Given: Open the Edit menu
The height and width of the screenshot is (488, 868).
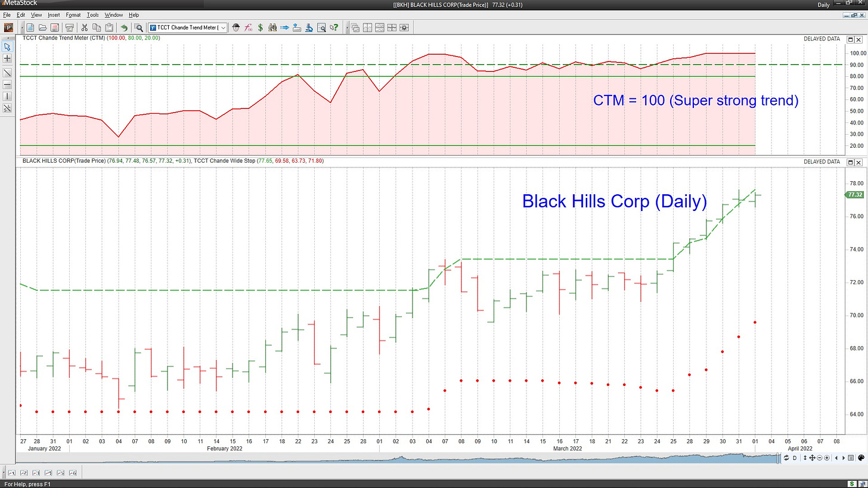Looking at the screenshot, I should (x=21, y=14).
